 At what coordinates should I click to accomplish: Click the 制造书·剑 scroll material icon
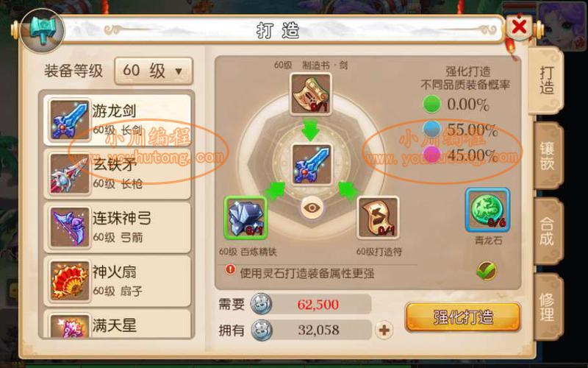point(310,94)
